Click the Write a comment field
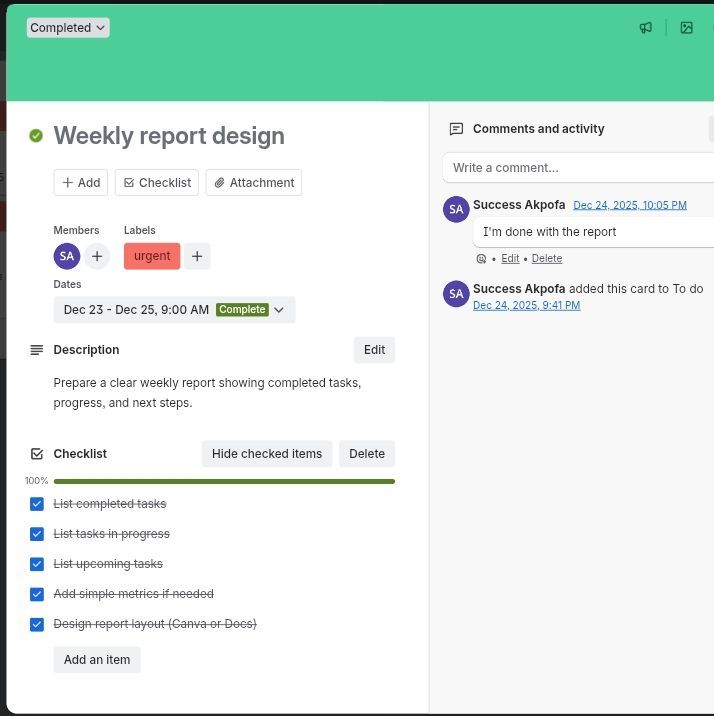The image size is (714, 716). 578,168
